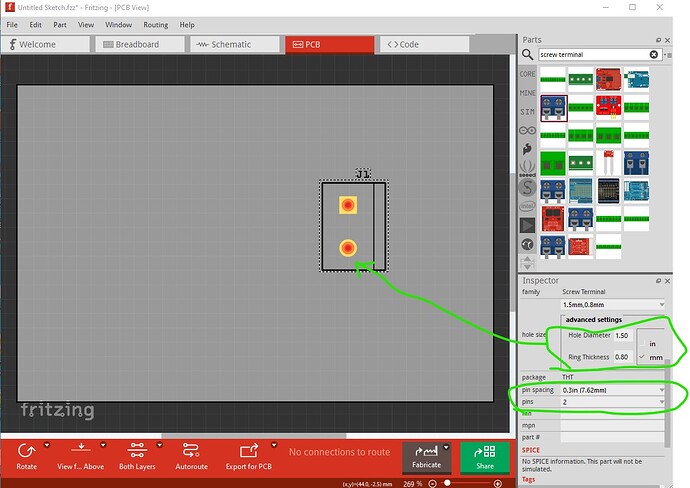The height and width of the screenshot is (488, 690).
Task: Open the SparkFun flame parts bin
Action: 527,149
